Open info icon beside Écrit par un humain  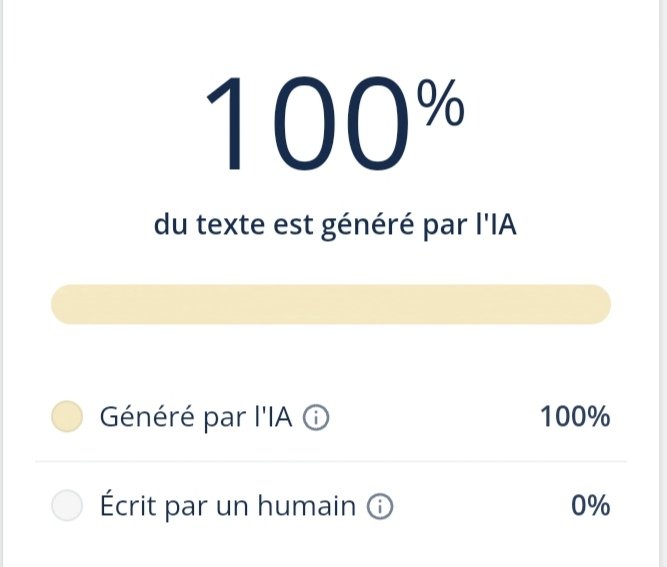coord(380,506)
